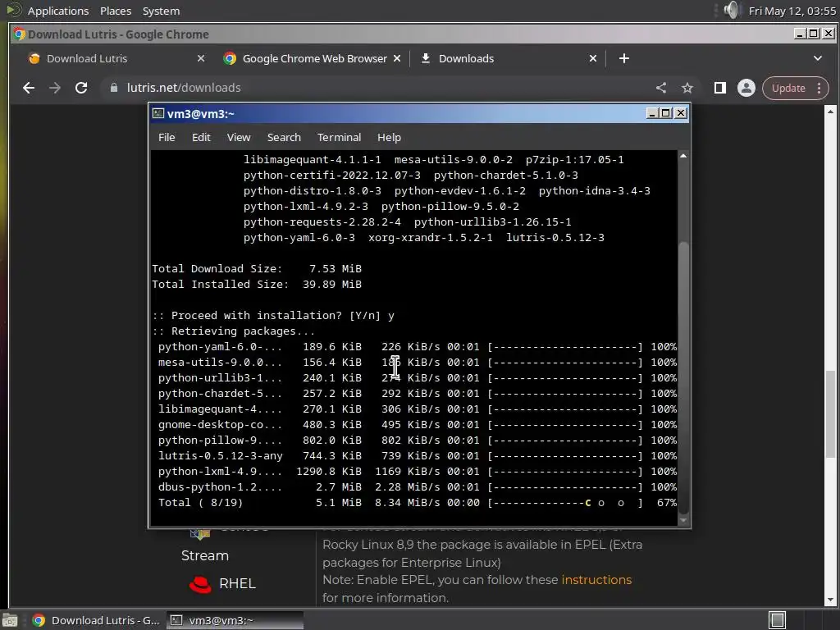
Task: Open the Places menu
Action: click(116, 11)
